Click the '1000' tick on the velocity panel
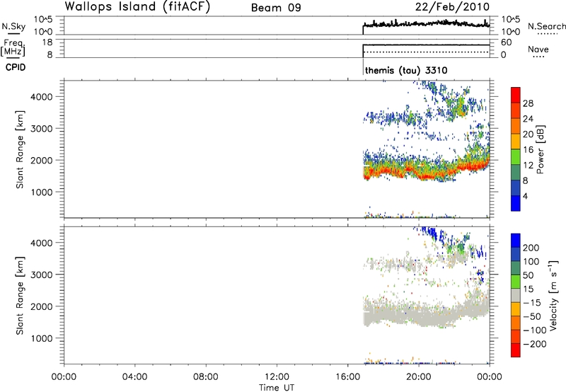 coord(42,338)
